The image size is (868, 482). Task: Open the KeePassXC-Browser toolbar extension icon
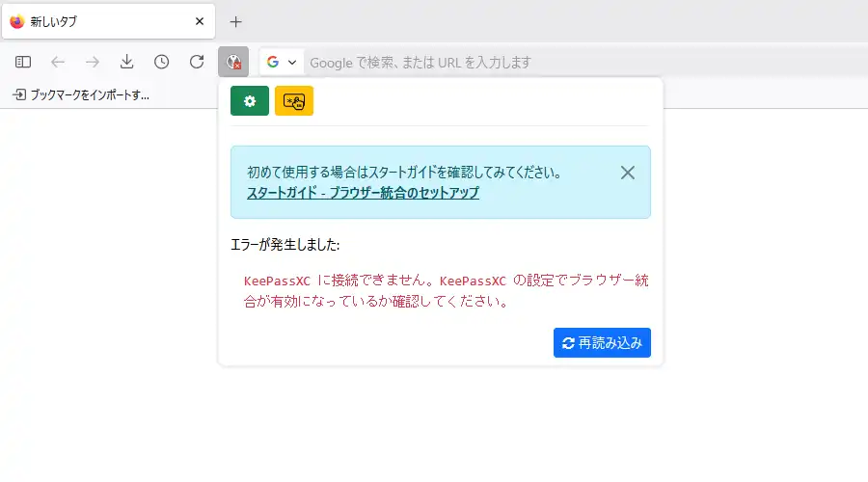[x=233, y=62]
